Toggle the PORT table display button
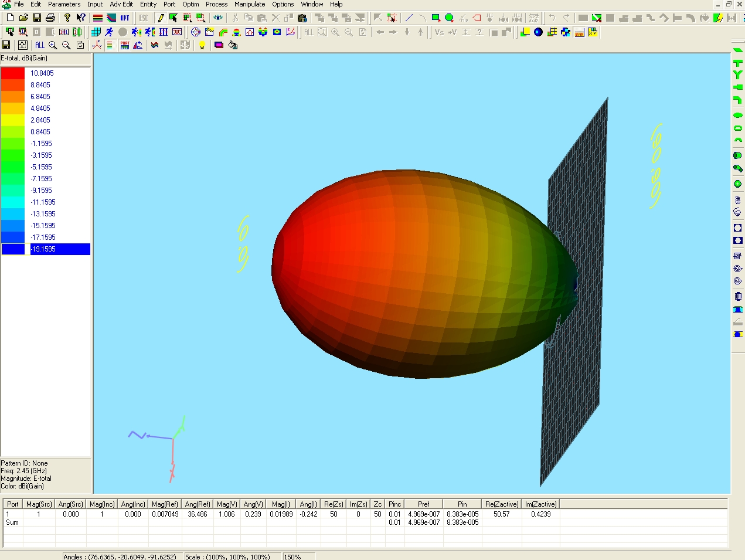 (x=125, y=45)
